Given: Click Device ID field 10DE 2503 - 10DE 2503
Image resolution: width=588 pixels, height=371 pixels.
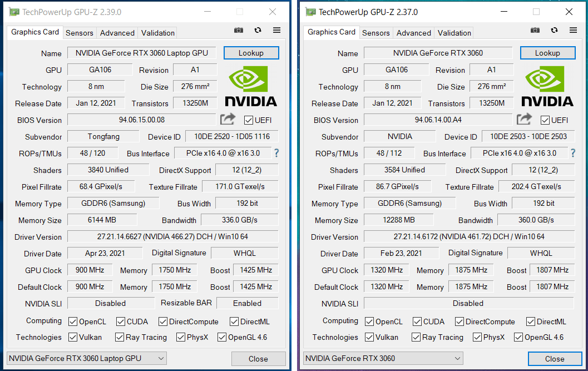Looking at the screenshot, I should pos(528,136).
